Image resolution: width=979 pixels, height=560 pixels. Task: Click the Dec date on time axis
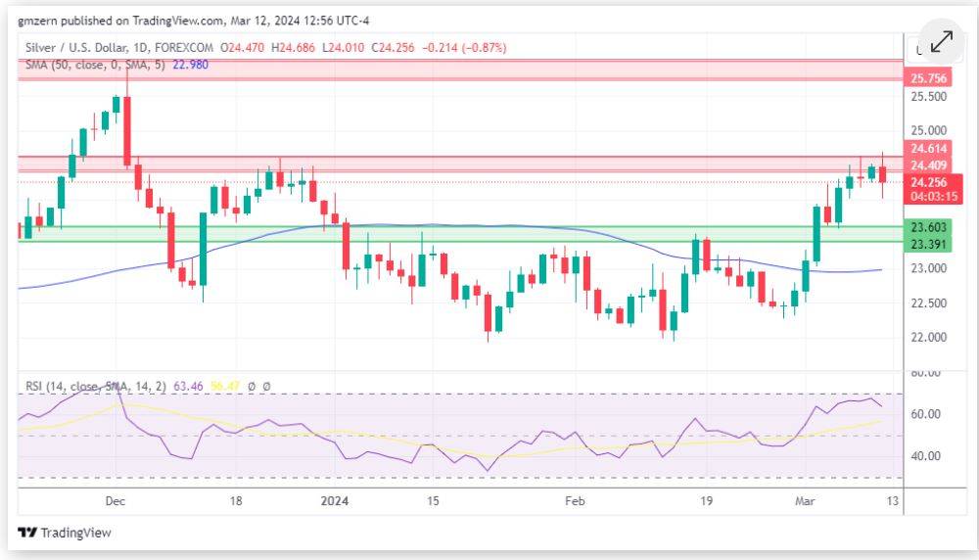click(116, 500)
